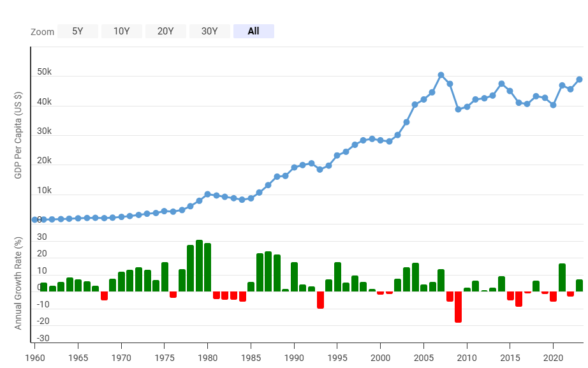Image resolution: width=588 pixels, height=368 pixels.
Task: Click the green 1990 growth rate bar
Action: (294, 277)
